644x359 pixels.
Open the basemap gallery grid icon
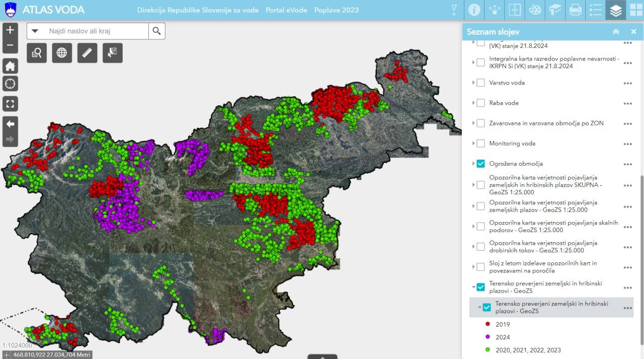click(635, 10)
